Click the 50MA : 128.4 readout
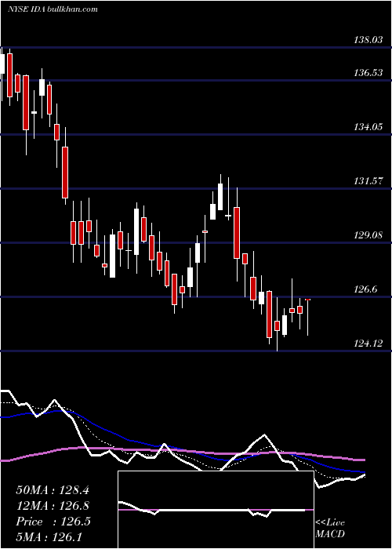This screenshot has width=392, height=549. pos(53,490)
